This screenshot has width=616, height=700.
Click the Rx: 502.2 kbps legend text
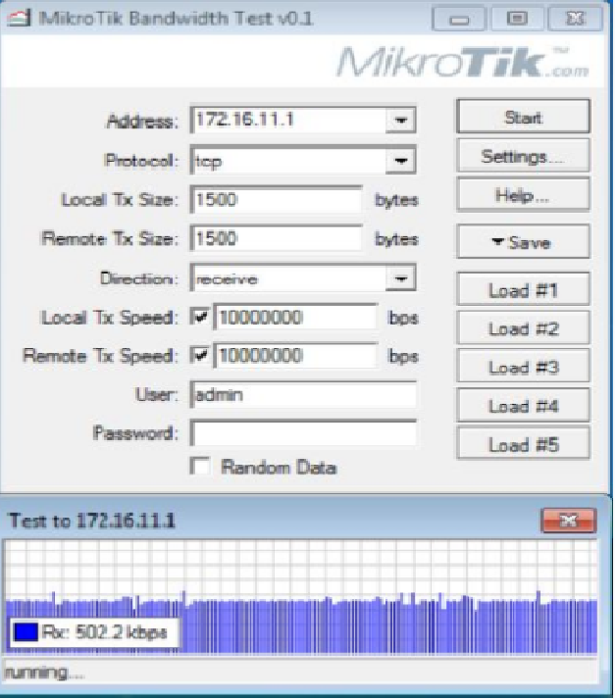coord(104,631)
